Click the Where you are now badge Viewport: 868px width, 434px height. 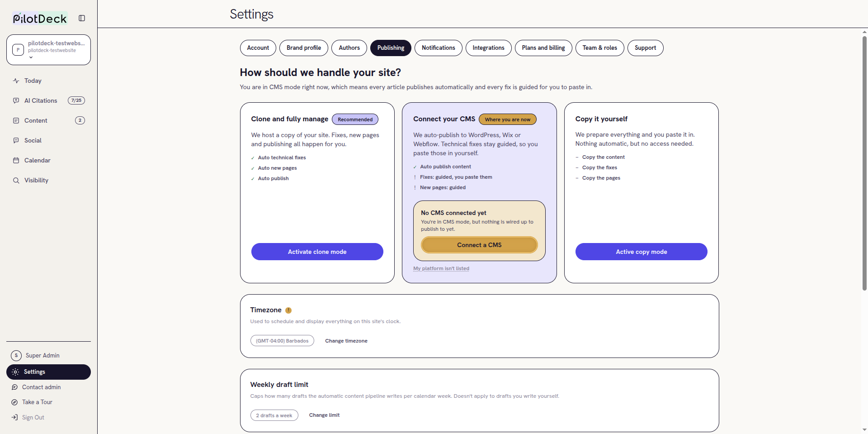coord(508,119)
